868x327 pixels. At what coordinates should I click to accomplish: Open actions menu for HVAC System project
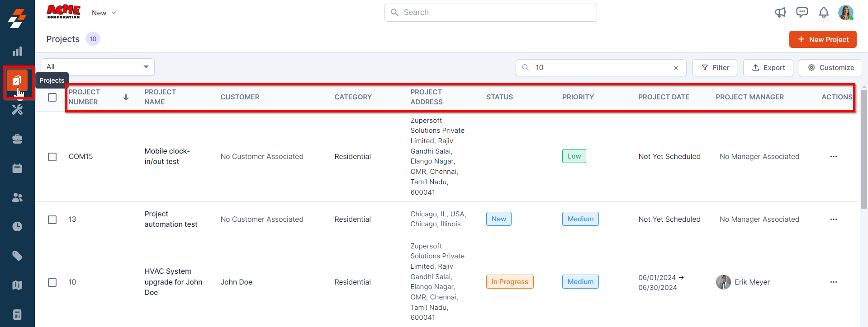(833, 282)
